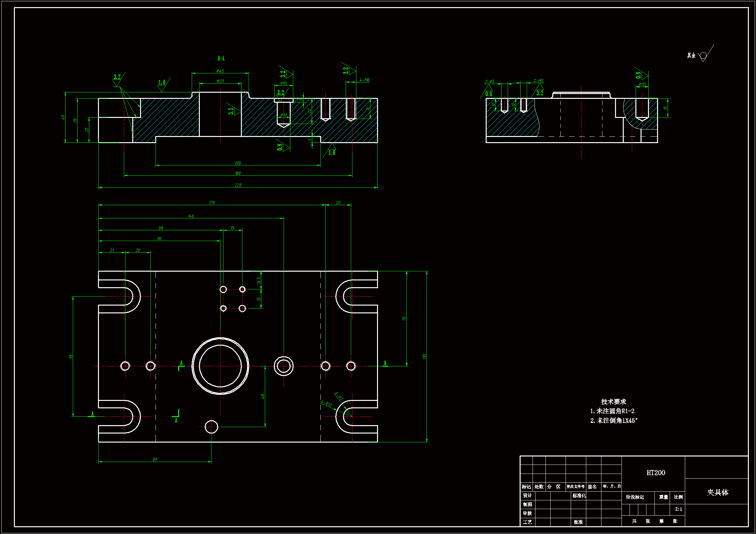Viewport: 756px width, 534px height.
Task: Click the 2-M5 thread callout
Action: (538, 81)
